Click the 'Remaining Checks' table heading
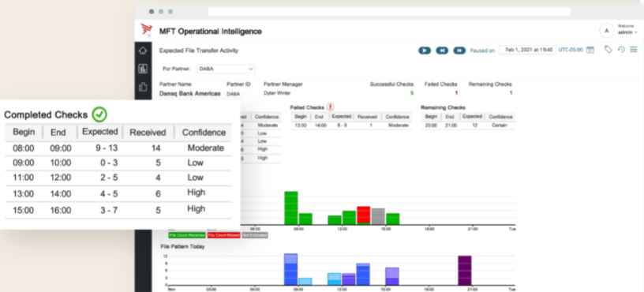This screenshot has height=292, width=644. (443, 107)
